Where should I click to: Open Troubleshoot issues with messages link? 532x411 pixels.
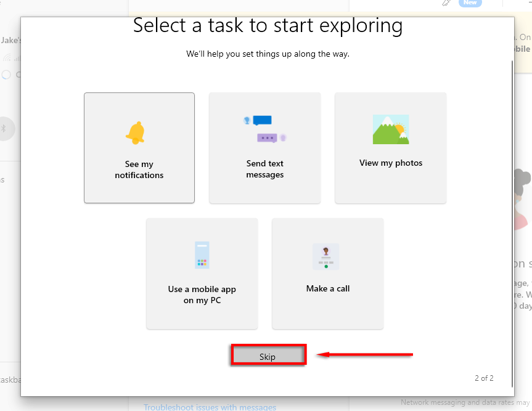pyautogui.click(x=210, y=407)
